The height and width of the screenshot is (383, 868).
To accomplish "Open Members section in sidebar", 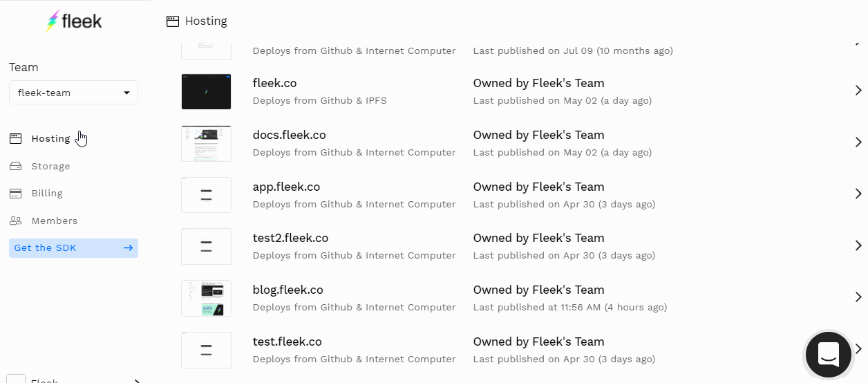I will 54,221.
